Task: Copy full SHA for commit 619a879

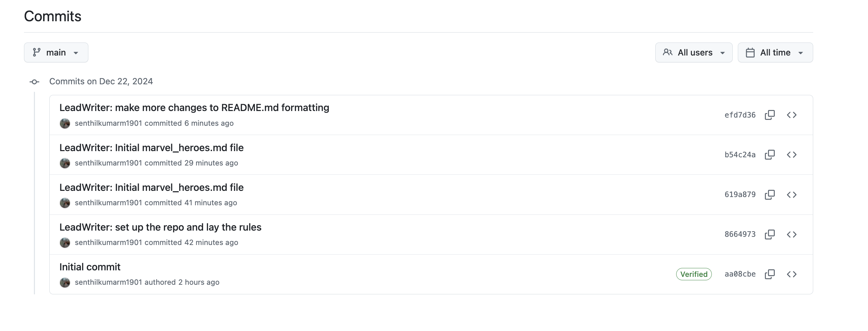Action: click(x=770, y=195)
